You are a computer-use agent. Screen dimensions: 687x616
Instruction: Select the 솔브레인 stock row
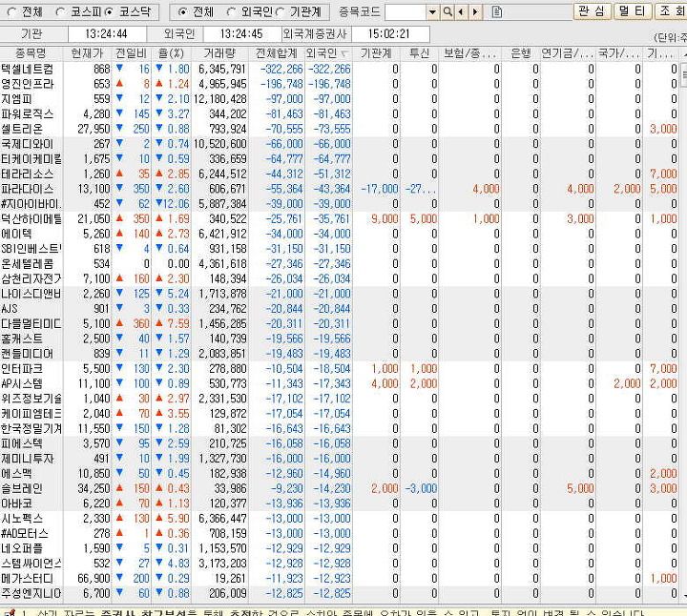click(339, 488)
